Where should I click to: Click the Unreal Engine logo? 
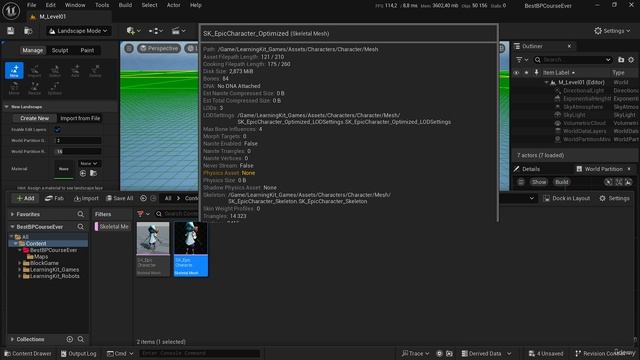(x=11, y=11)
